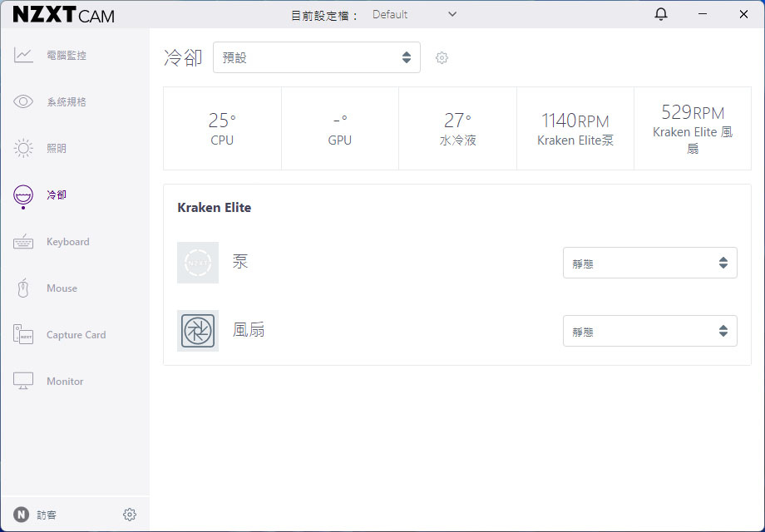Expand the Default profile dropdown in title bar

(x=415, y=15)
